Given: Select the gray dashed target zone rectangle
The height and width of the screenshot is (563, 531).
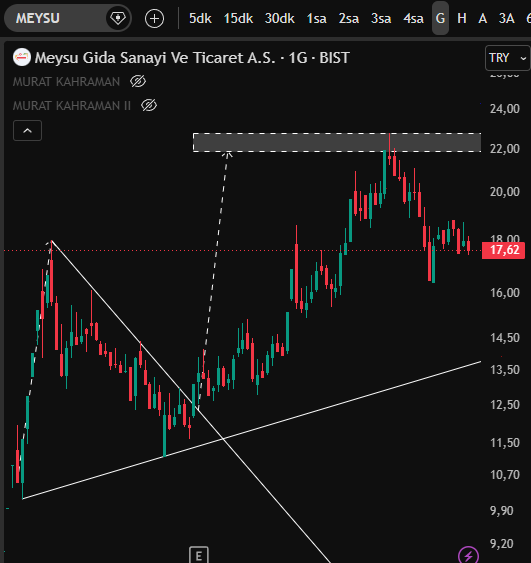Looking at the screenshot, I should point(337,143).
